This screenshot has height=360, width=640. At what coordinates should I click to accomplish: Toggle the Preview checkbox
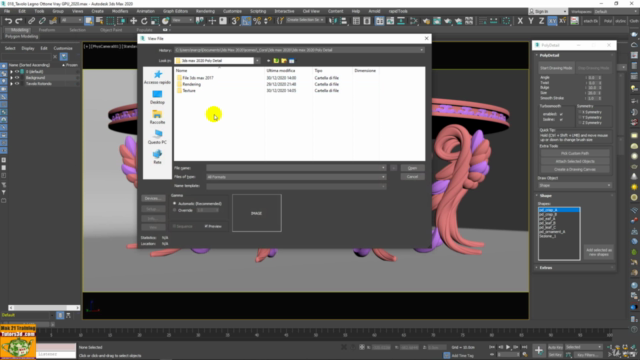206,226
